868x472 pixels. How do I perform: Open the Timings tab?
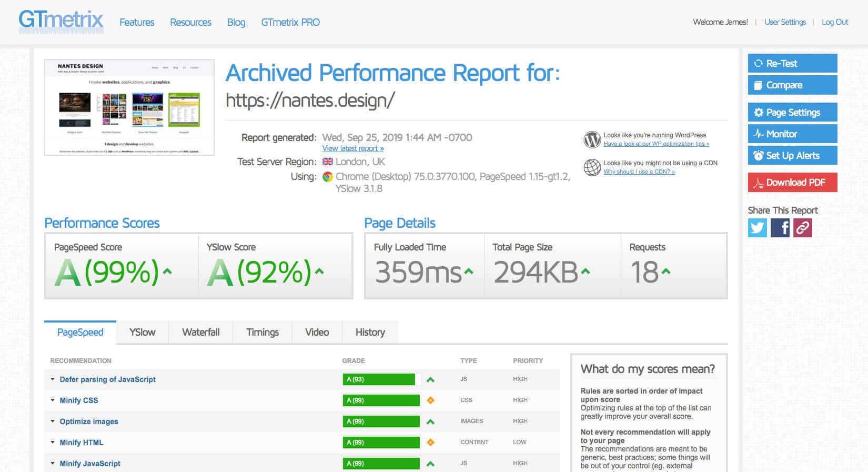point(263,333)
